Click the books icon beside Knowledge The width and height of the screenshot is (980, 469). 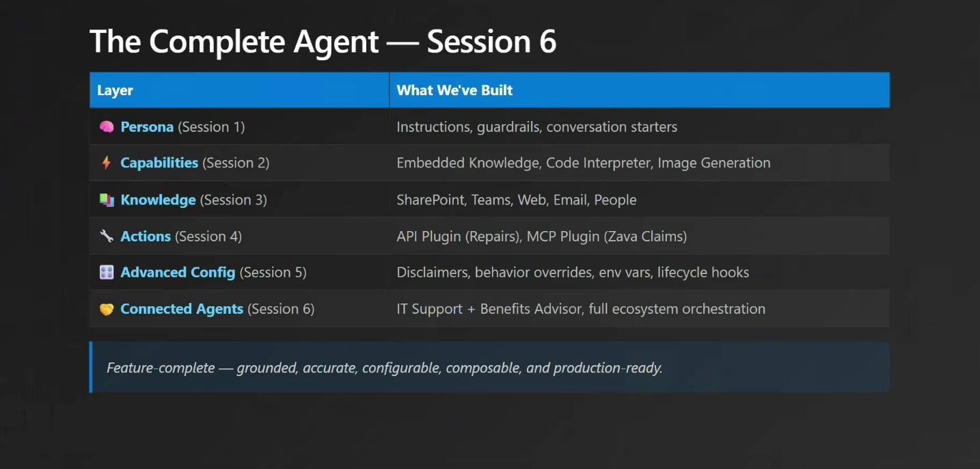tap(106, 200)
